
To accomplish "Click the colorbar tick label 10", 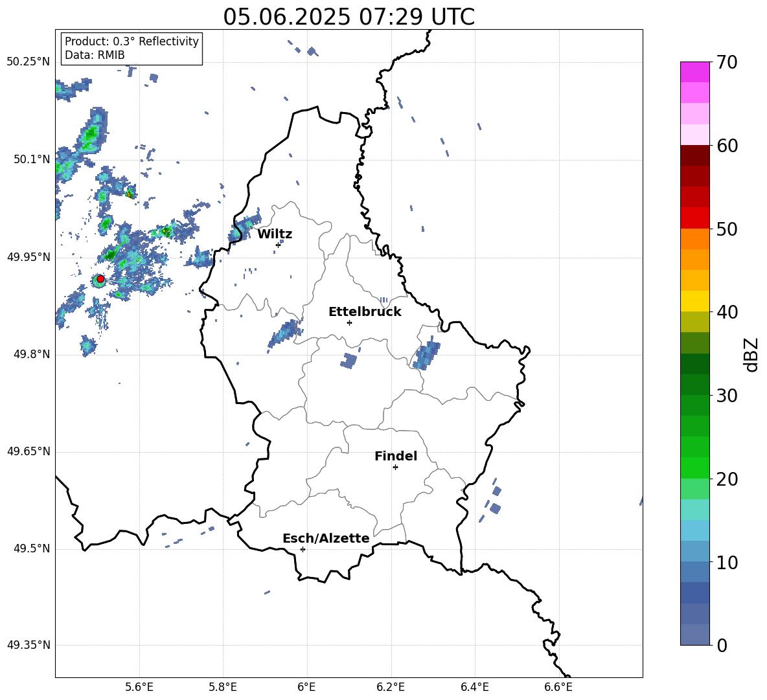I will [727, 562].
